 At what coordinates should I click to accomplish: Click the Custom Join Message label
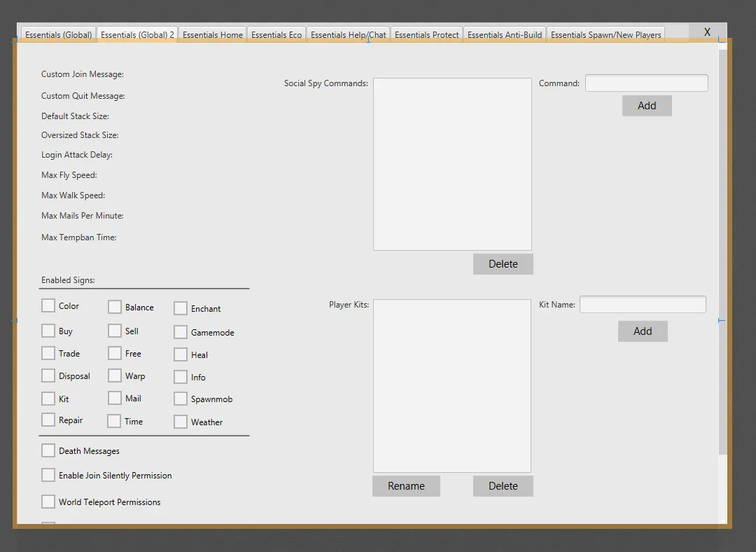point(83,74)
